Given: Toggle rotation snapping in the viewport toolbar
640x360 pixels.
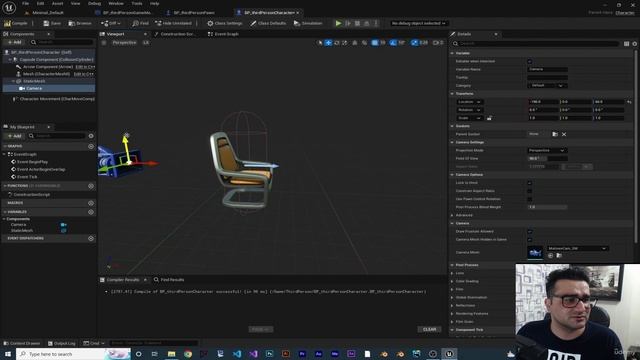Looking at the screenshot, I should click(x=393, y=42).
